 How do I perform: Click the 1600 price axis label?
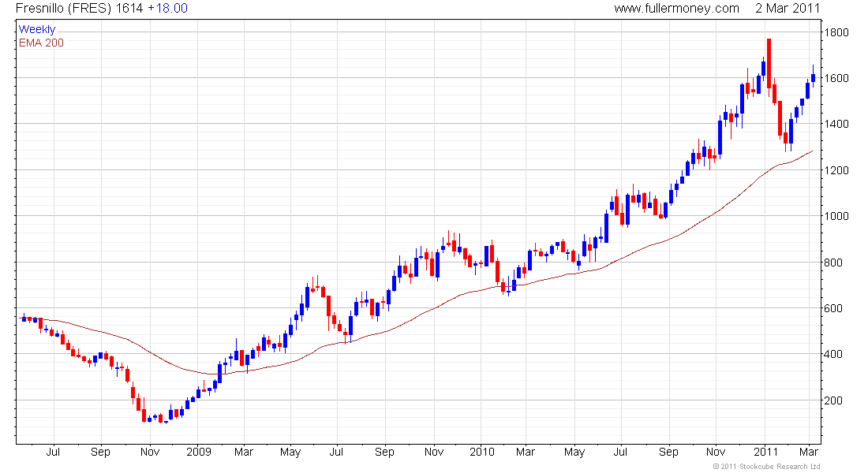836,78
